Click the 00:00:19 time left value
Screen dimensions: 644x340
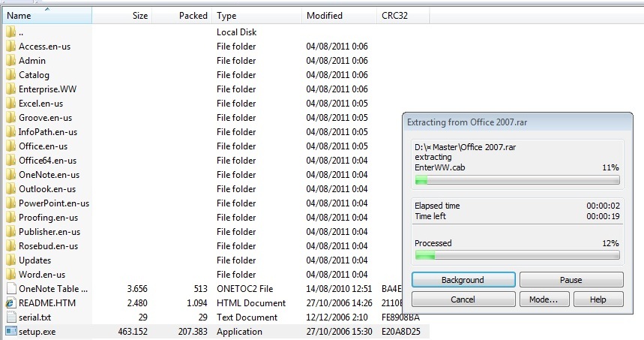click(x=603, y=216)
